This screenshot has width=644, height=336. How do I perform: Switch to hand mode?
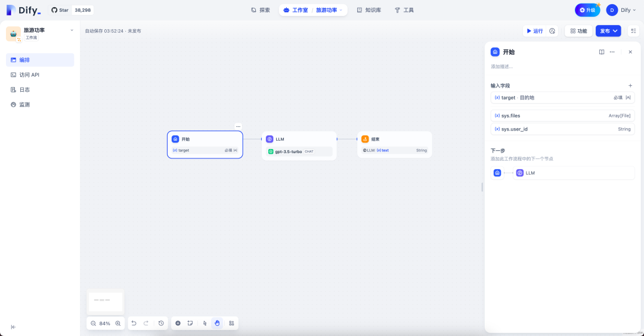click(217, 323)
